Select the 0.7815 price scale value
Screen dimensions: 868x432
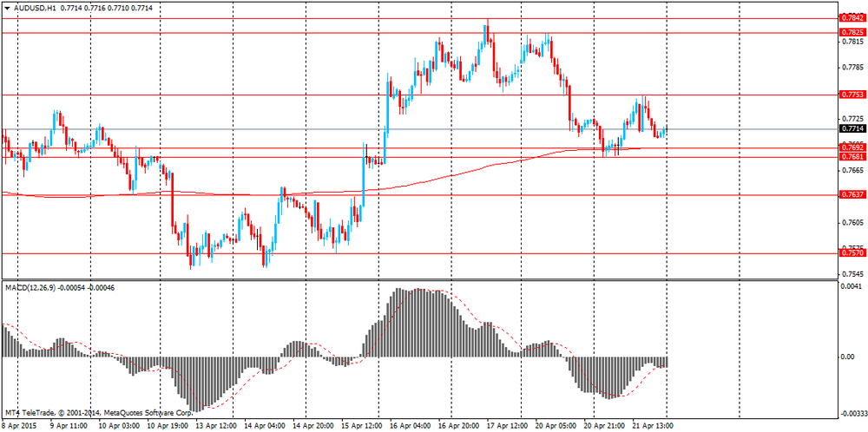[852, 42]
